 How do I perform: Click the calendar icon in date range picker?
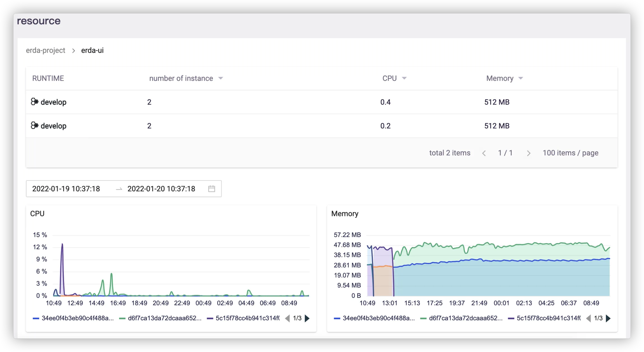tap(212, 189)
